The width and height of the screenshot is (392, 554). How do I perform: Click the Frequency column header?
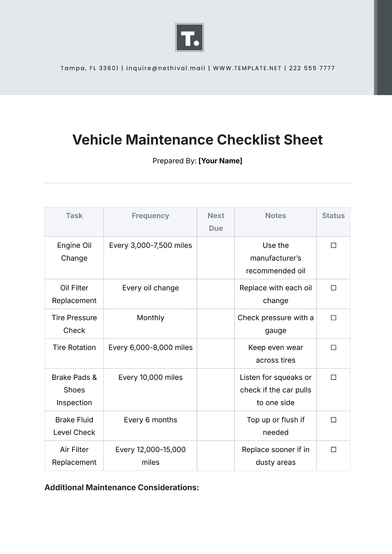click(x=150, y=216)
